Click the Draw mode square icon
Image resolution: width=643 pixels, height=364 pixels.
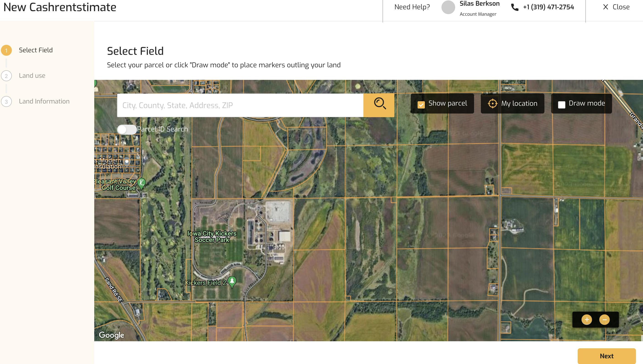click(562, 103)
